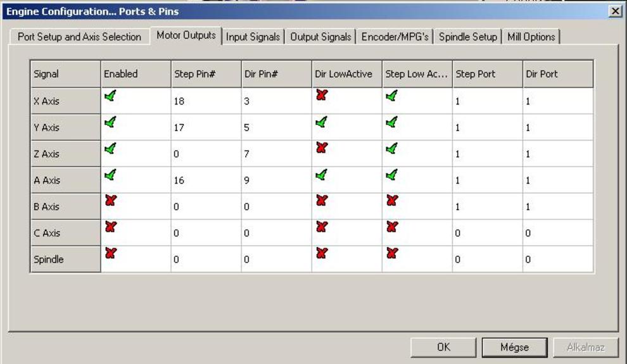Toggle Y Axis Dir LowActive green checkmark
627x364 pixels.
coord(322,122)
